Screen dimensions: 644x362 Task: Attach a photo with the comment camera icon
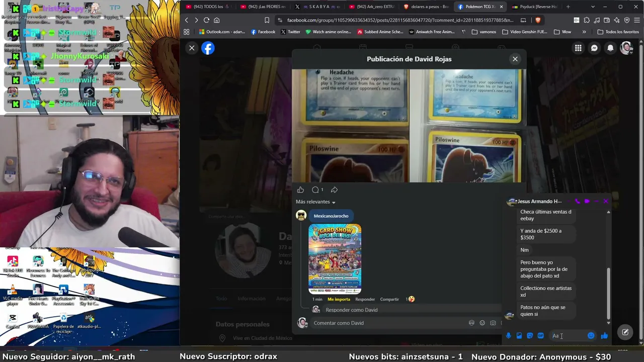pos(493,323)
